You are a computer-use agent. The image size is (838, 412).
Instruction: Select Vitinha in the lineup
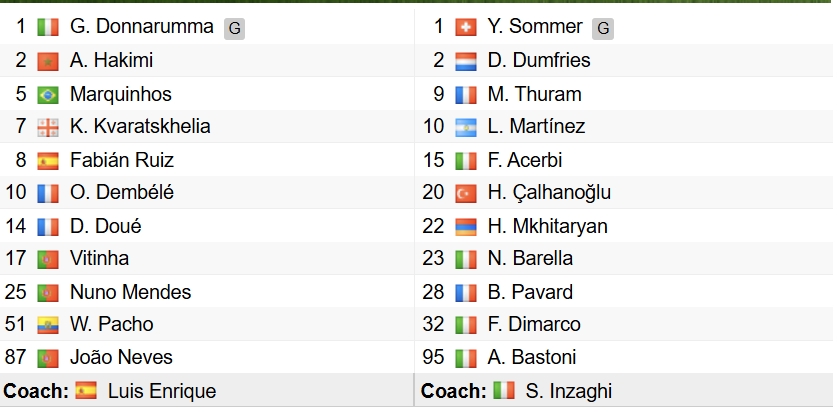click(x=100, y=259)
